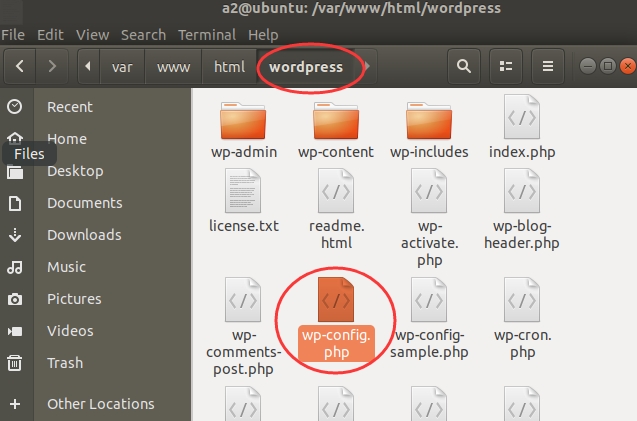
Task: Expand path bar right scroll arrow
Action: [x=367, y=66]
